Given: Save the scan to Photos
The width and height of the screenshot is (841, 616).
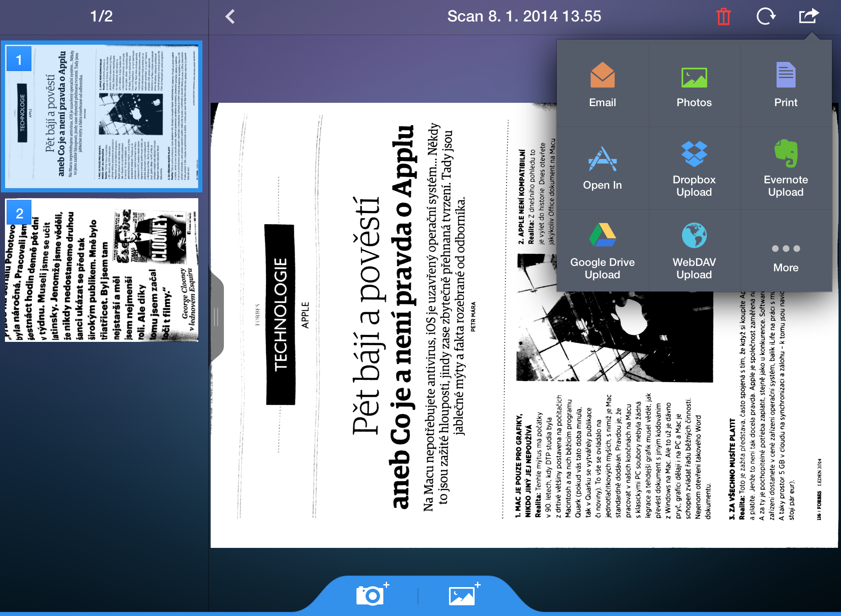Looking at the screenshot, I should [x=694, y=85].
